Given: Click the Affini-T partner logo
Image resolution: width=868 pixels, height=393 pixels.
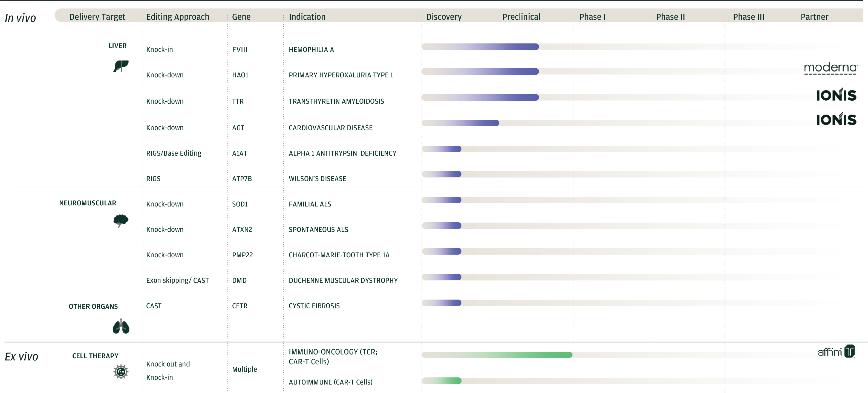Looking at the screenshot, I should (836, 352).
